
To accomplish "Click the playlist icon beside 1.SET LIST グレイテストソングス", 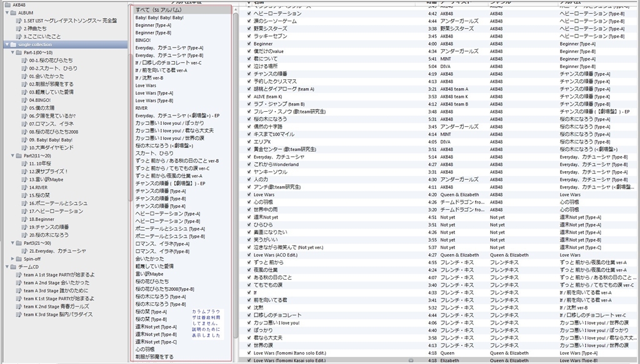I will [x=18, y=21].
